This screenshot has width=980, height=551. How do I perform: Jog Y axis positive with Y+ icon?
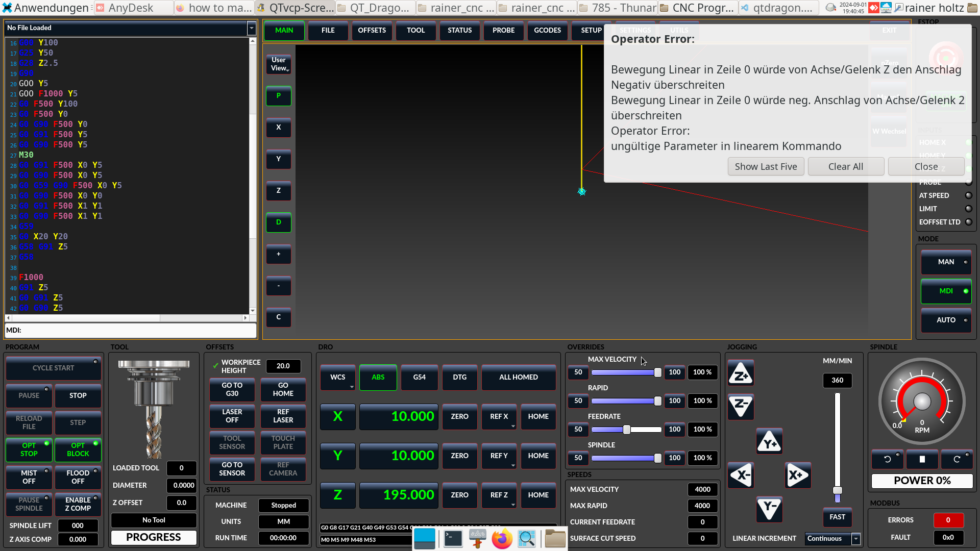[769, 442]
